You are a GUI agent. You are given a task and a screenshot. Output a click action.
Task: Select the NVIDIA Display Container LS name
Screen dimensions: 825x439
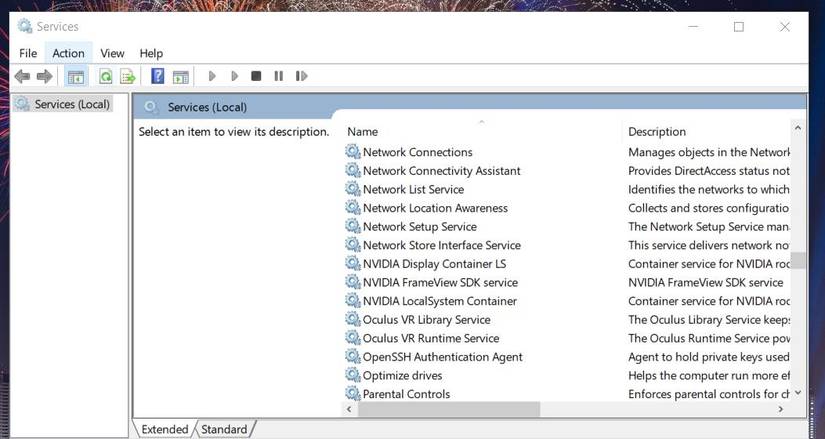pos(434,264)
